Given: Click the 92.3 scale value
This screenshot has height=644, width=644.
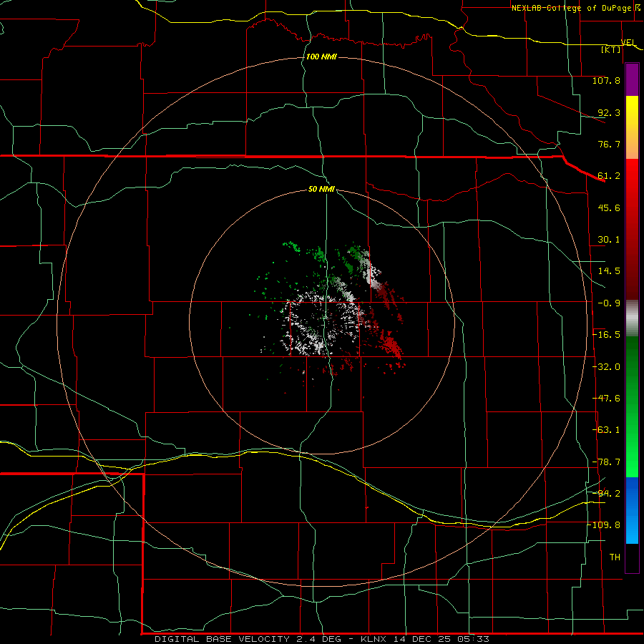Looking at the screenshot, I should coord(609,112).
